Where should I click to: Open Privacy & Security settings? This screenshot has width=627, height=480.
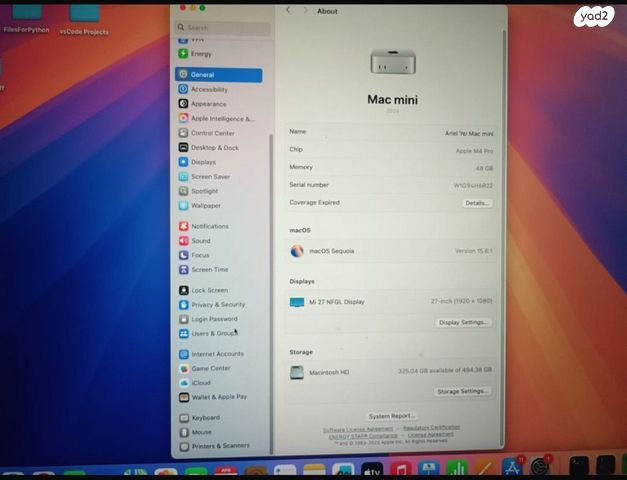pos(212,304)
